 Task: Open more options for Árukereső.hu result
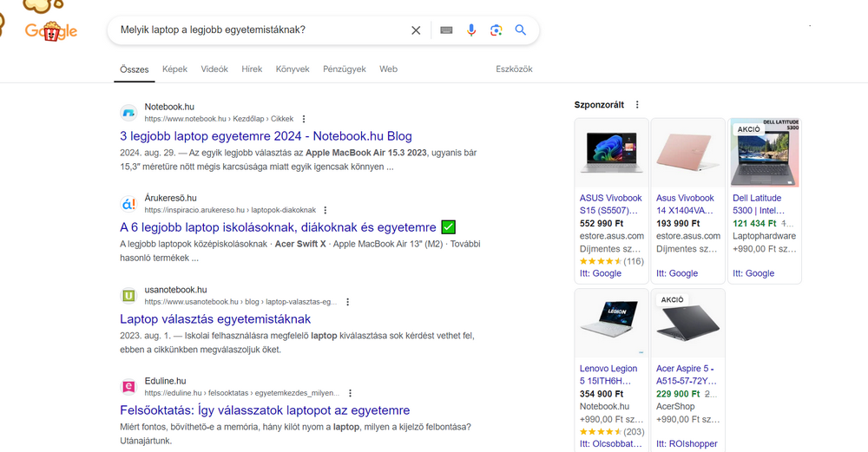pyautogui.click(x=325, y=210)
